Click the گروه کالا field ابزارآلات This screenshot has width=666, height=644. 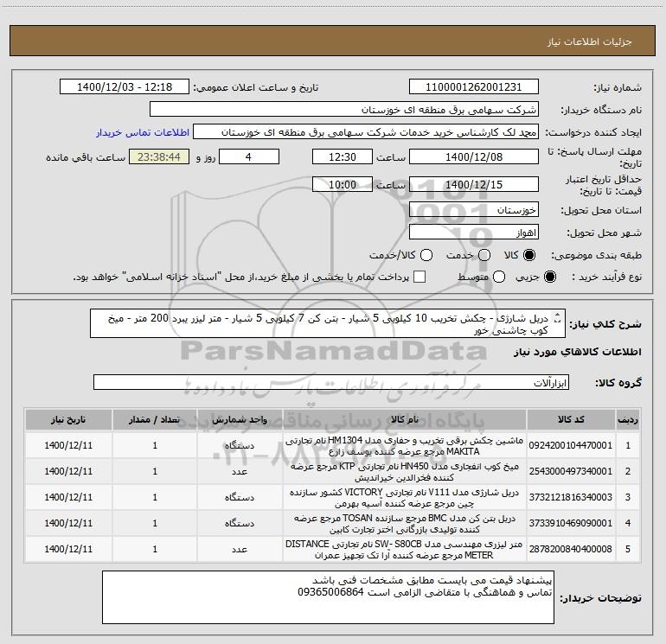click(331, 382)
